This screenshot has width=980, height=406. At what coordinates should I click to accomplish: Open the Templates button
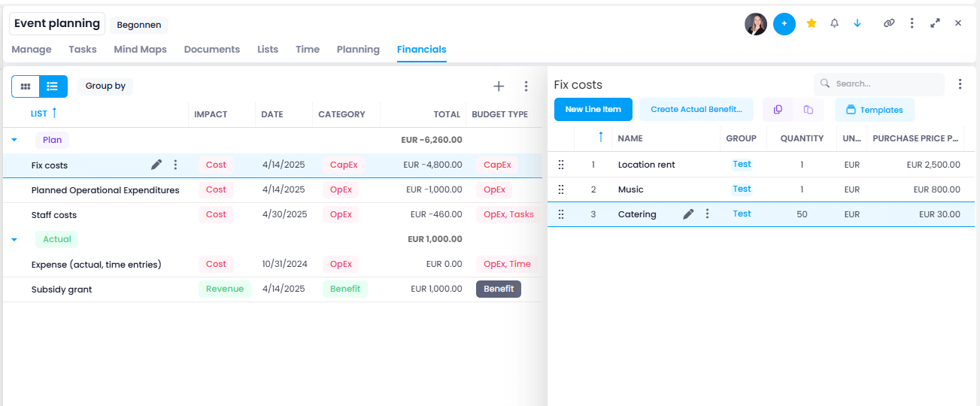coord(875,110)
